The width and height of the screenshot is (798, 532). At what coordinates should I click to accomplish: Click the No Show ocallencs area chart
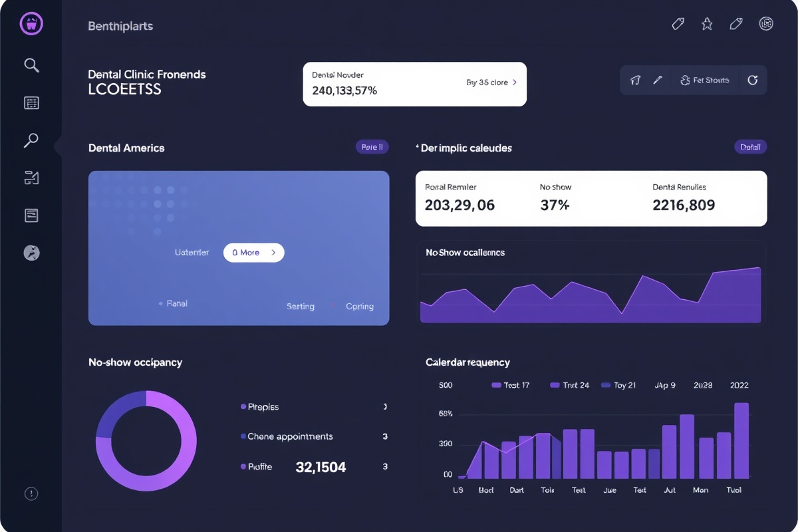591,296
